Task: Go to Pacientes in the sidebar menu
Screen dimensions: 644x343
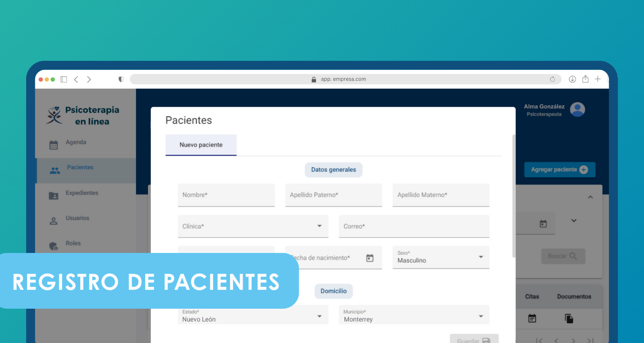Action: click(80, 168)
